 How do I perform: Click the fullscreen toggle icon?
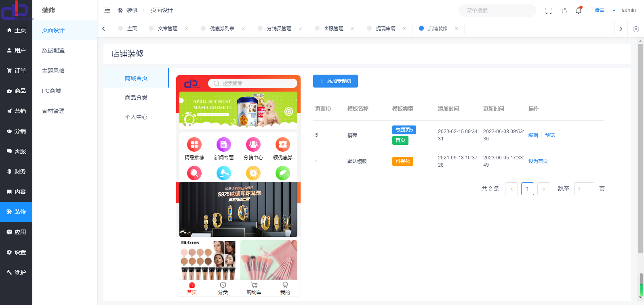tap(549, 10)
